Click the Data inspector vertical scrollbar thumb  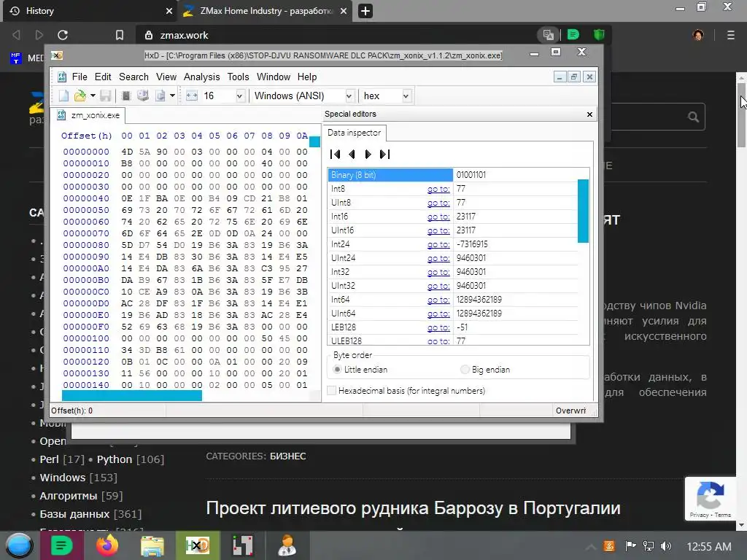click(583, 211)
